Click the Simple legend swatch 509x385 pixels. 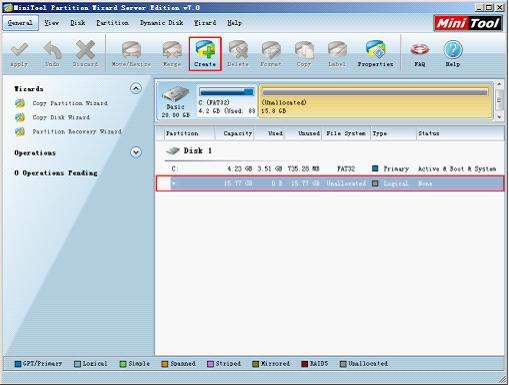[123, 364]
